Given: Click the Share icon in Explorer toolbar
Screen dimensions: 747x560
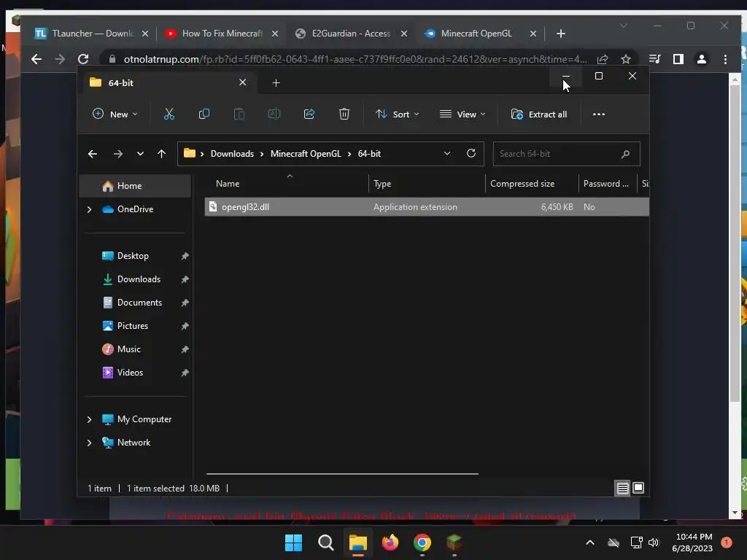Looking at the screenshot, I should pyautogui.click(x=309, y=114).
